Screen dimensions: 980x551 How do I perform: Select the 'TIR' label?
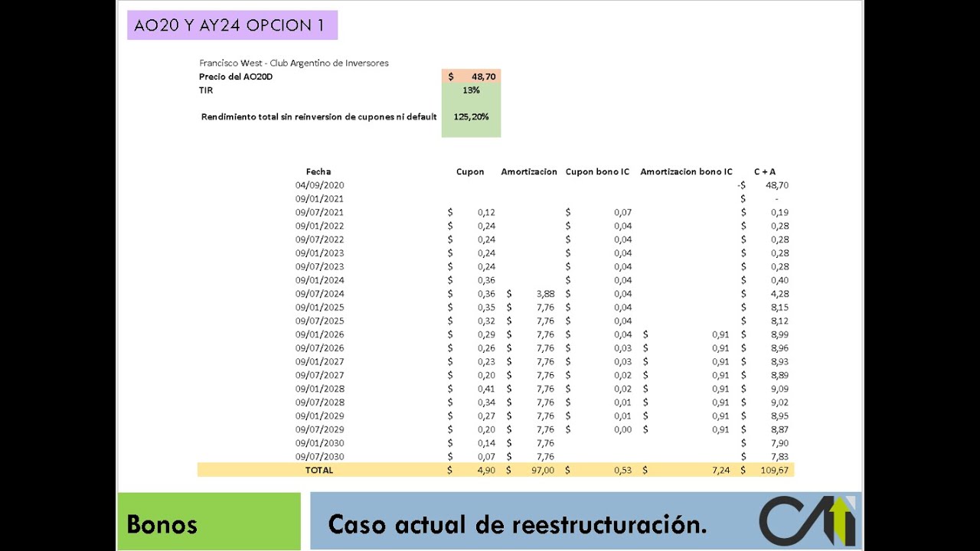pyautogui.click(x=206, y=90)
